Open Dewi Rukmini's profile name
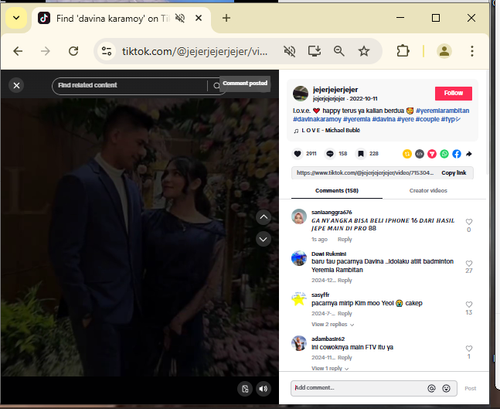 tap(329, 254)
